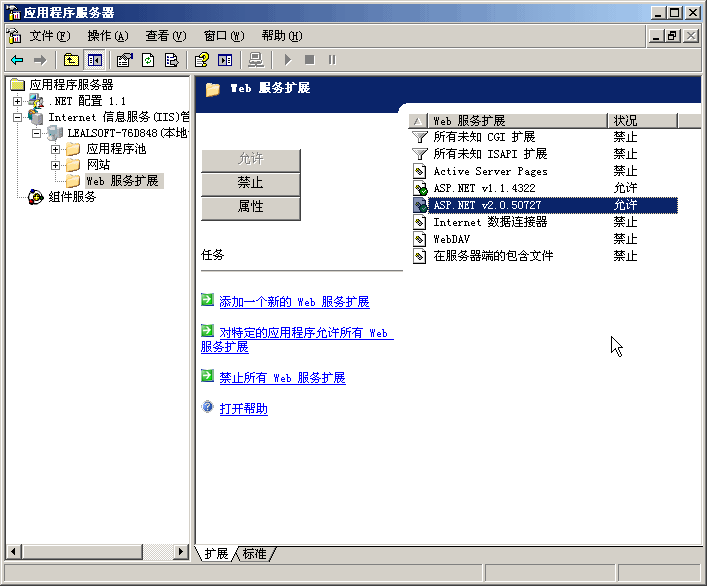Image resolution: width=707 pixels, height=586 pixels.
Task: Click the ASP.NET v1.1.4322 allowed icon
Action: coord(420,188)
